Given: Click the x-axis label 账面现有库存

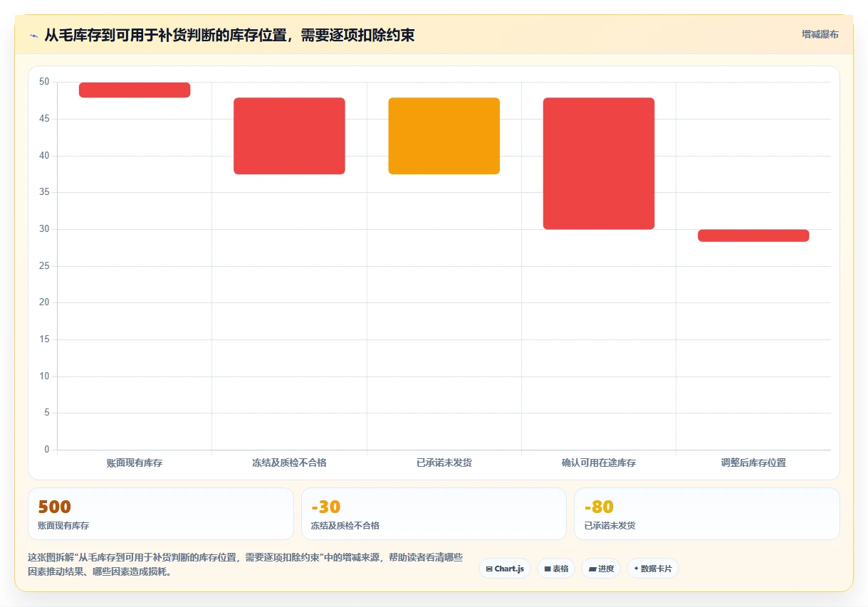Looking at the screenshot, I should [135, 463].
